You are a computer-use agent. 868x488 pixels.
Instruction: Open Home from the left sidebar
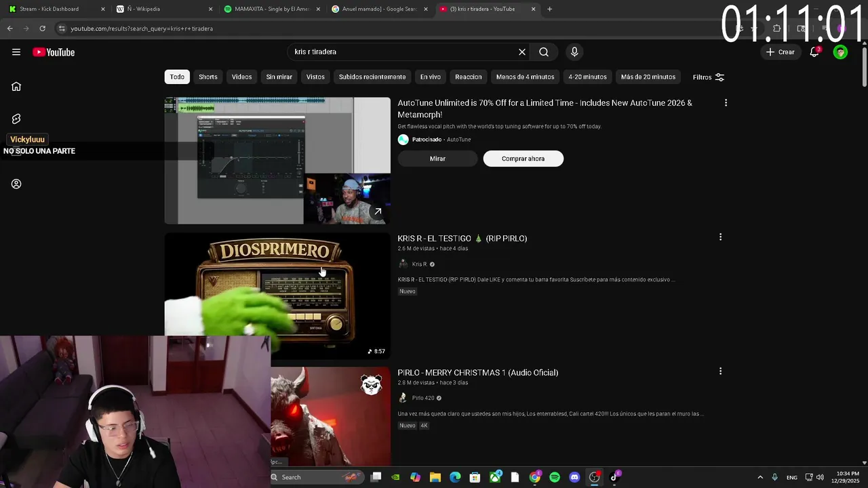click(16, 86)
